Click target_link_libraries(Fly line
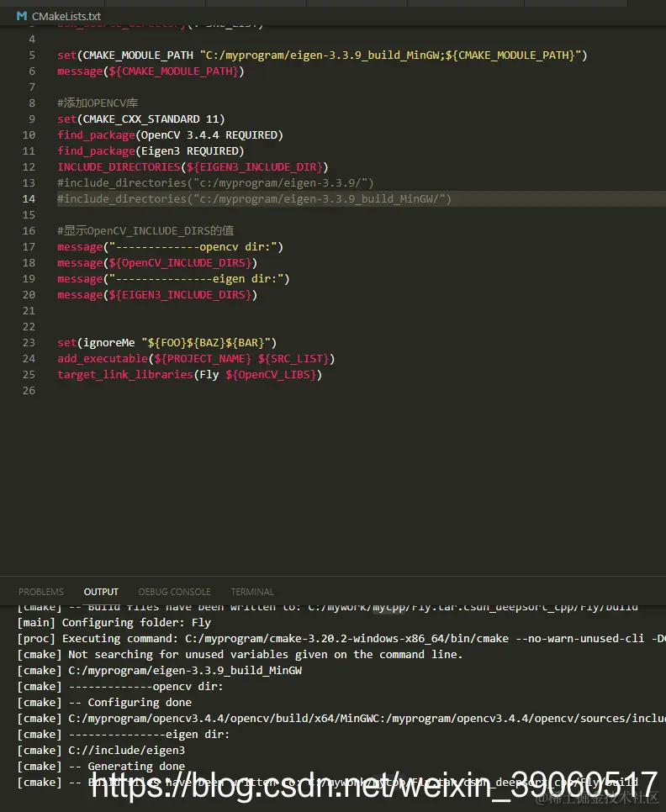Image resolution: width=666 pixels, height=812 pixels. click(189, 374)
